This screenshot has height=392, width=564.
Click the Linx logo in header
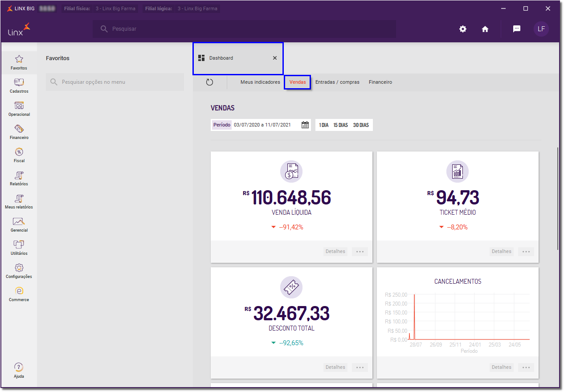pos(19,29)
